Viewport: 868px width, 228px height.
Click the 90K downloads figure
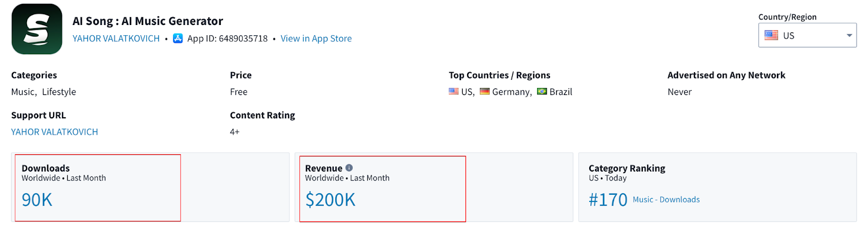pyautogui.click(x=37, y=200)
